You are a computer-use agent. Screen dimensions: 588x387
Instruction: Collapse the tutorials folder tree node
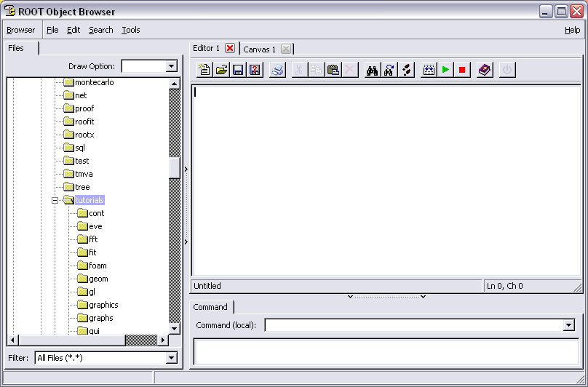[x=55, y=200]
